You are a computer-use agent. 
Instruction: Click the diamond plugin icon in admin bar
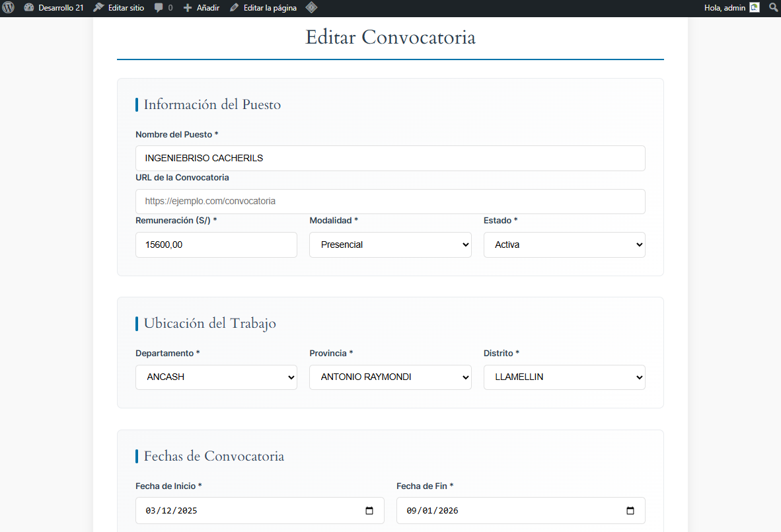tap(311, 8)
